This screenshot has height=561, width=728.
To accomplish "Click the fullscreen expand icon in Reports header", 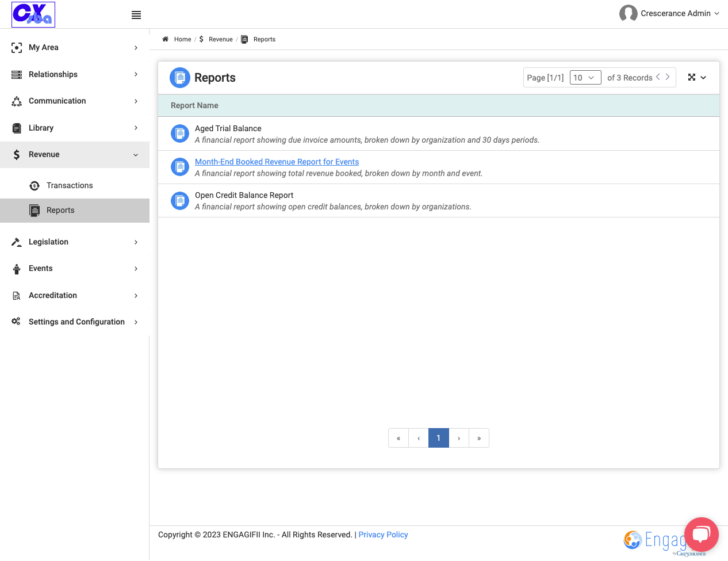I will point(692,77).
